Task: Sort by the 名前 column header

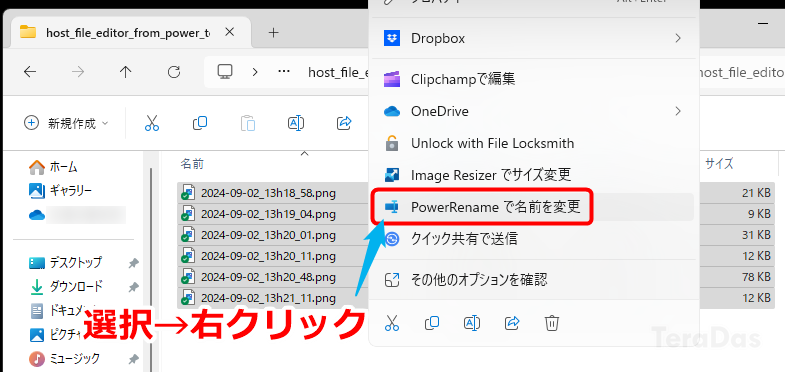Action: 192,163
